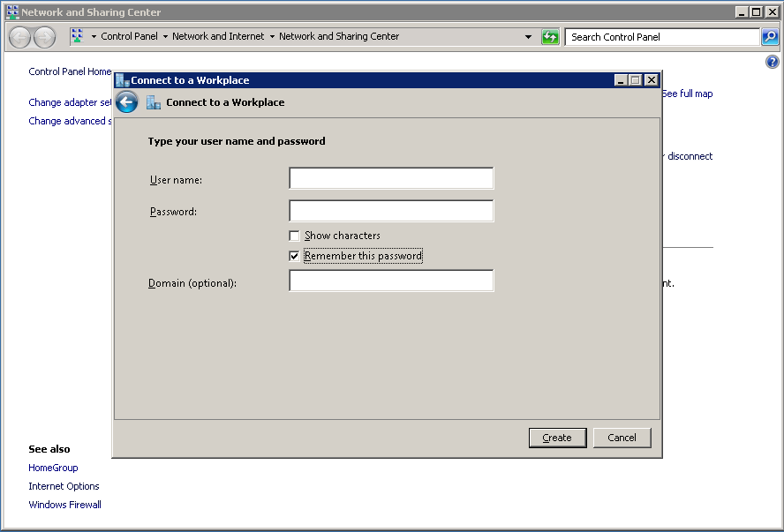Click the blue back arrow in the wizard
The image size is (784, 532).
tap(127, 102)
